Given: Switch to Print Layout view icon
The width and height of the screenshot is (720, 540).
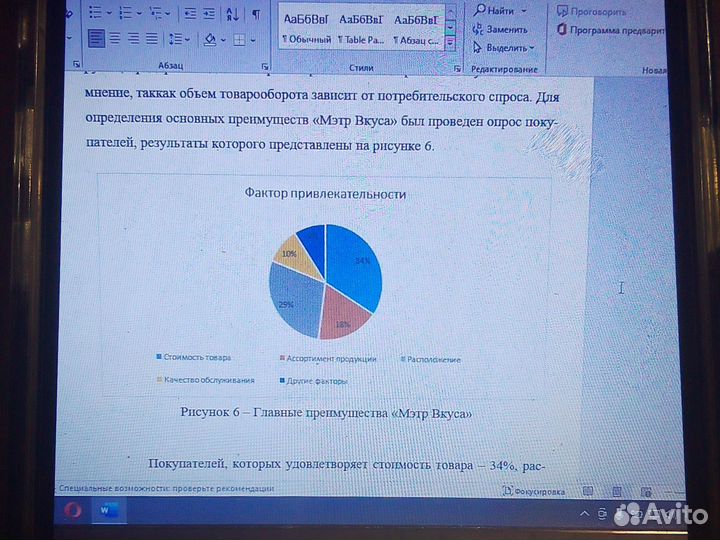Looking at the screenshot, I should [x=617, y=492].
